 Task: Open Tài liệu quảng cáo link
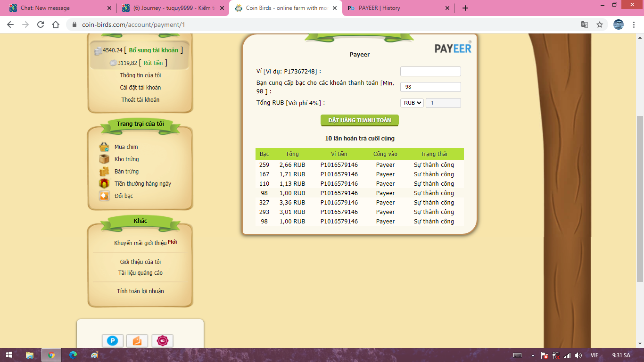(x=140, y=273)
